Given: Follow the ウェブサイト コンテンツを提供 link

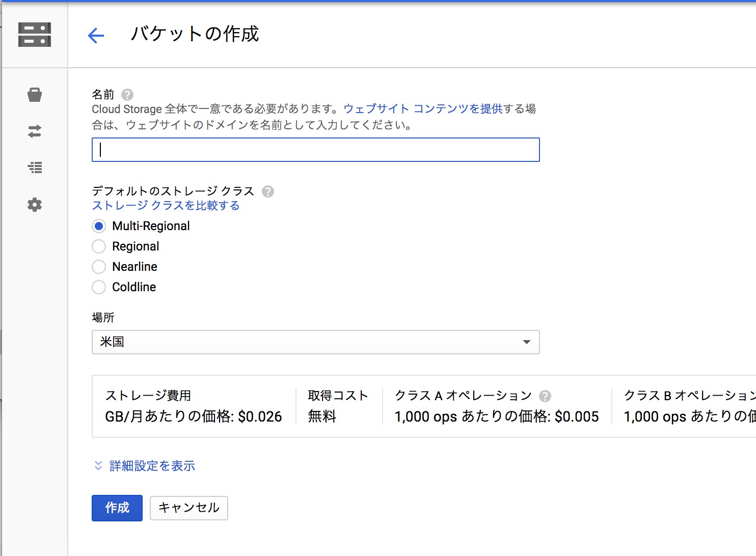Looking at the screenshot, I should pos(423,109).
